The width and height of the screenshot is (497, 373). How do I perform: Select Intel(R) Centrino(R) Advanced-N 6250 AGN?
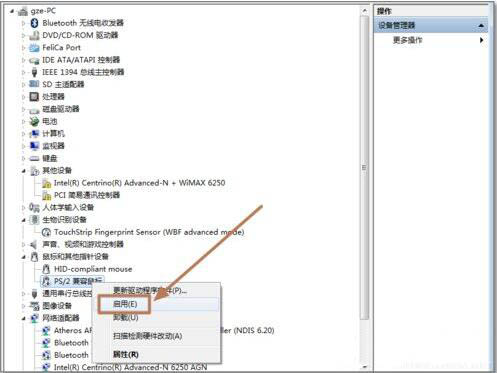click(x=130, y=367)
